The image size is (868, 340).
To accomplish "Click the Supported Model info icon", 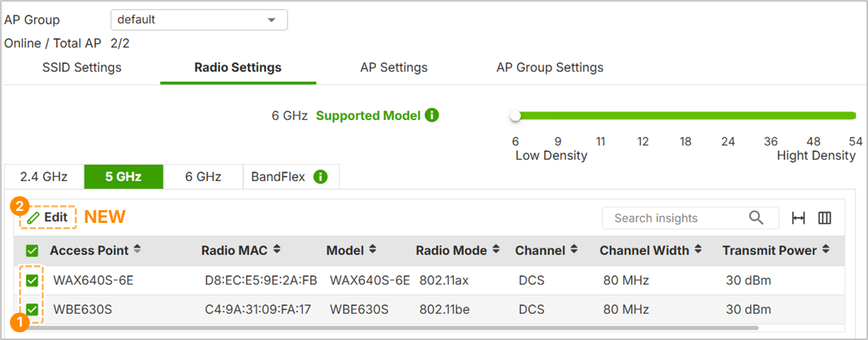I will (432, 115).
